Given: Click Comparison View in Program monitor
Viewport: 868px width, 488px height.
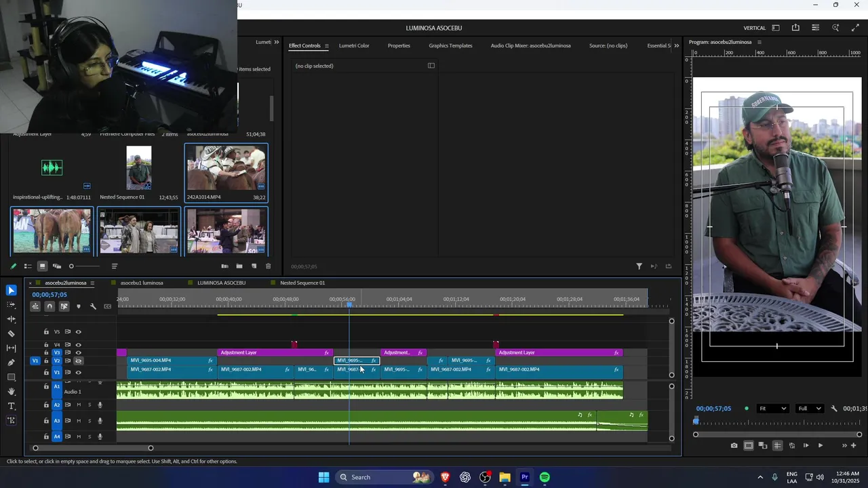Looking at the screenshot, I should click(763, 445).
